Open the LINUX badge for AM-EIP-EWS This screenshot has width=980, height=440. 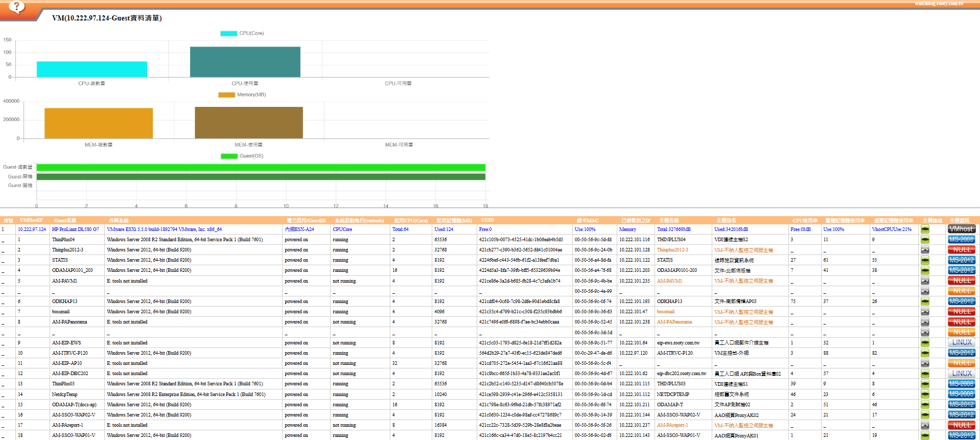tap(961, 343)
